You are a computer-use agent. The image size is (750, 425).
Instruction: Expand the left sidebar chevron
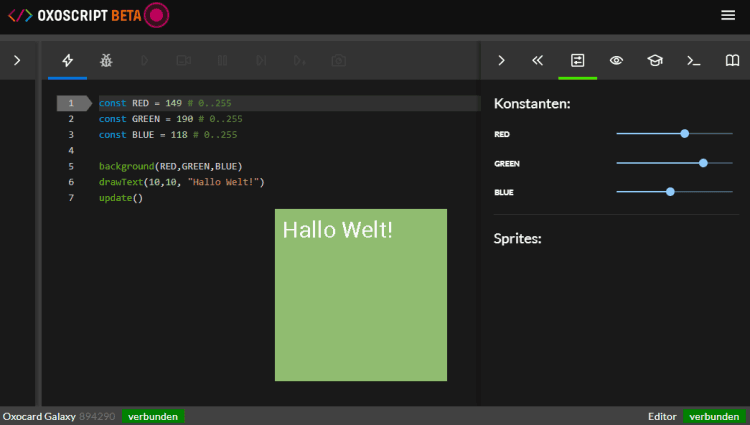(x=17, y=61)
